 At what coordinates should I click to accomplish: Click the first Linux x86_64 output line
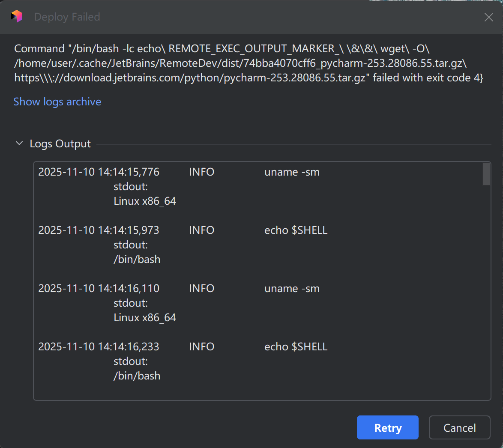point(145,201)
